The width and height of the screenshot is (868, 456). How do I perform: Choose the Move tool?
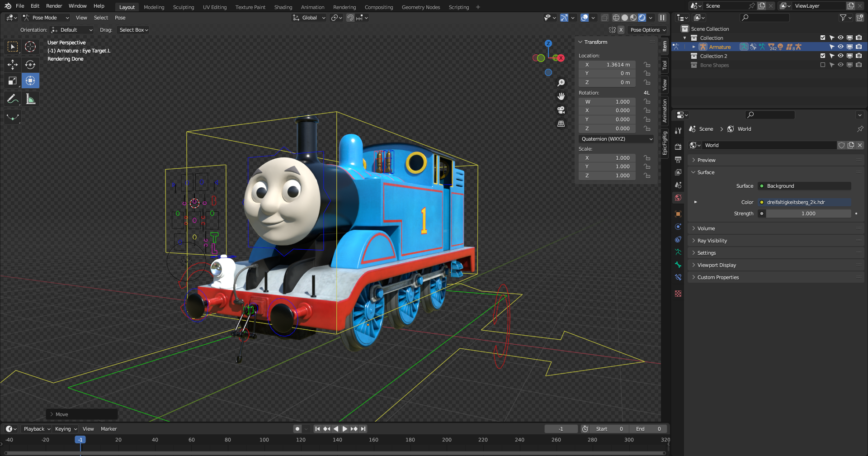pyautogui.click(x=13, y=65)
